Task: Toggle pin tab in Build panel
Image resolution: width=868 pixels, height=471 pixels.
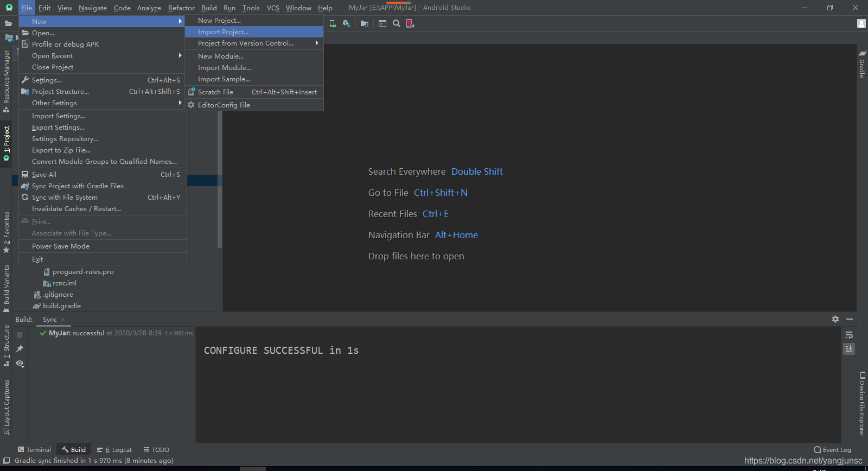Action: 20,349
